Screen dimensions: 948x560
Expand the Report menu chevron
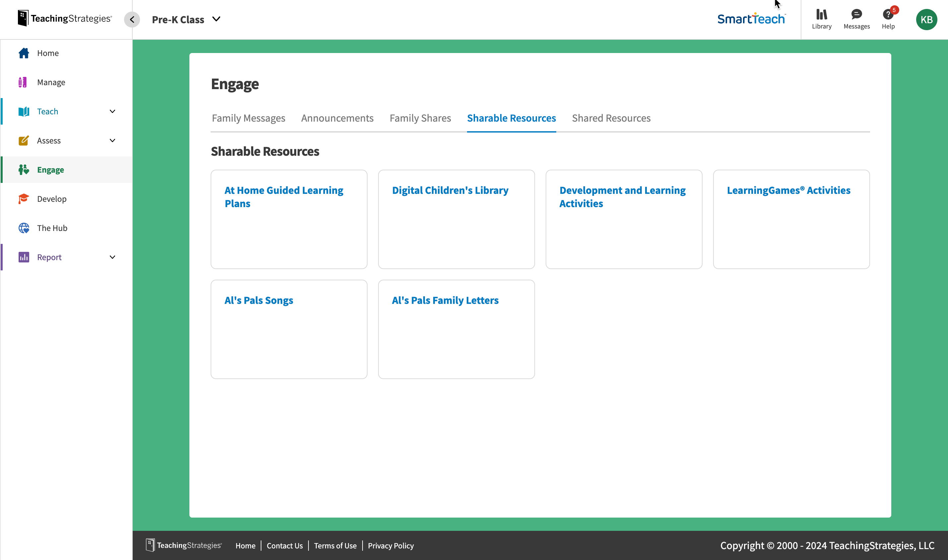(112, 257)
